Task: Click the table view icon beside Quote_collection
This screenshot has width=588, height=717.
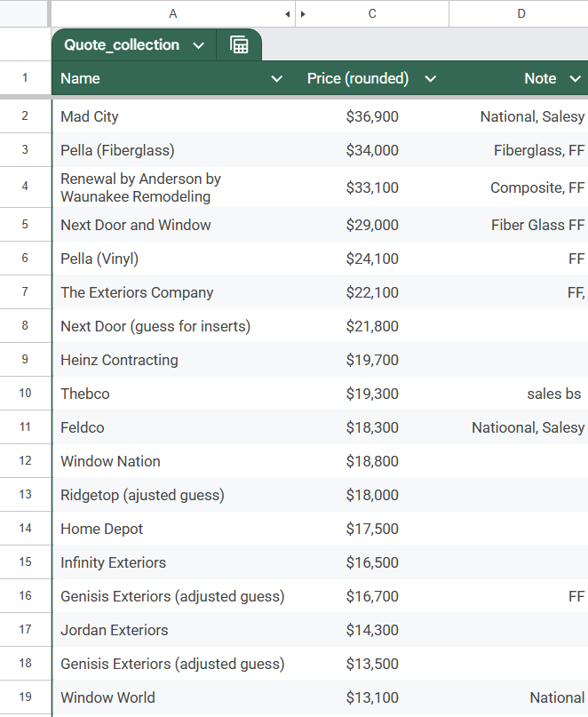Action: 239,45
